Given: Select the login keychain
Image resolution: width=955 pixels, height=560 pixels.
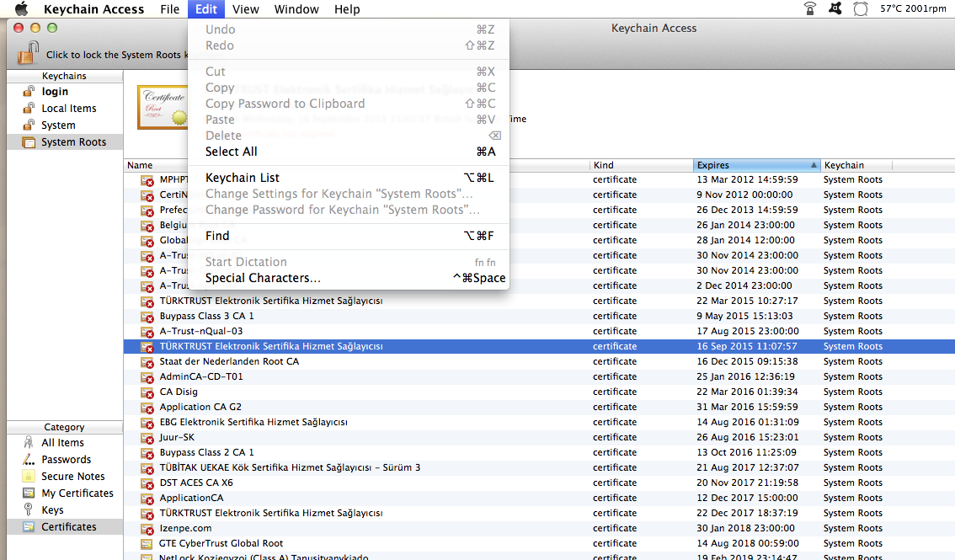Looking at the screenshot, I should pos(65,91).
